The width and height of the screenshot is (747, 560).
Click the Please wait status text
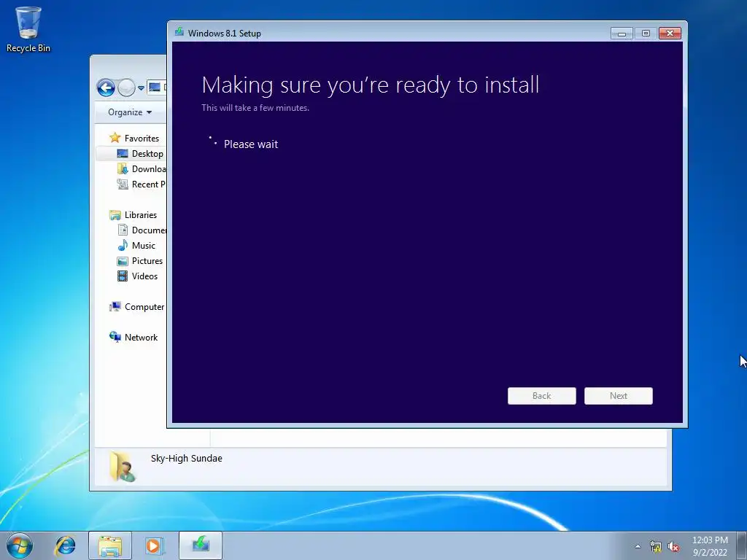click(251, 144)
